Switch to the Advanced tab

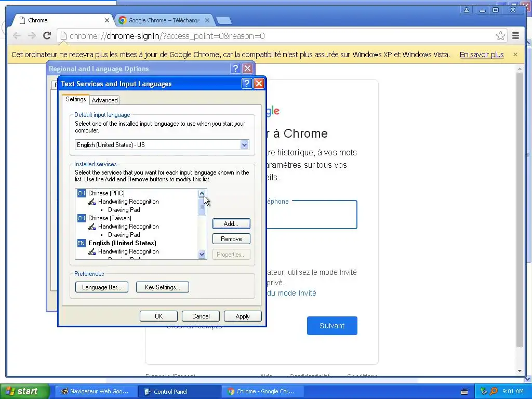[x=104, y=100]
